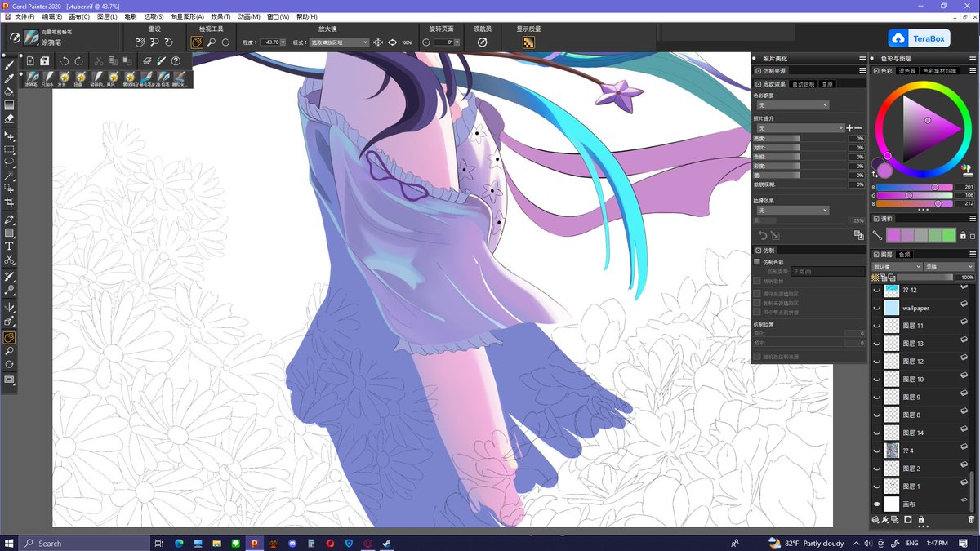
Task: Click the Grabber hand icon in the property bar
Action: coord(198,42)
